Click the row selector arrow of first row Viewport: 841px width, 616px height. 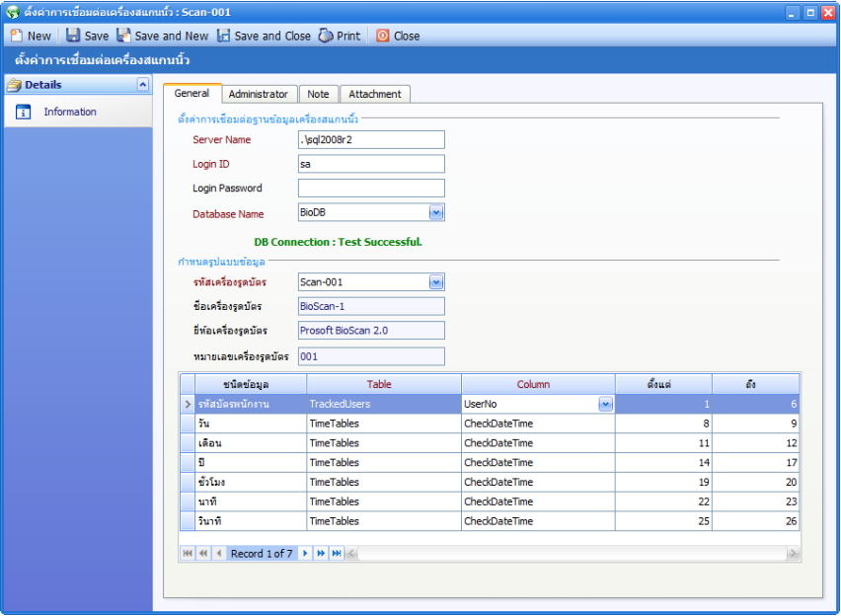(x=188, y=404)
